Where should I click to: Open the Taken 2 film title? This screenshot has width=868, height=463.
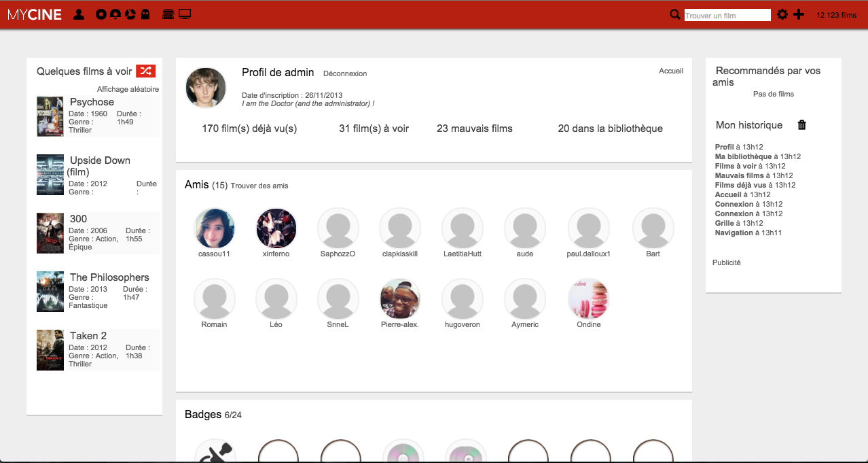(88, 336)
